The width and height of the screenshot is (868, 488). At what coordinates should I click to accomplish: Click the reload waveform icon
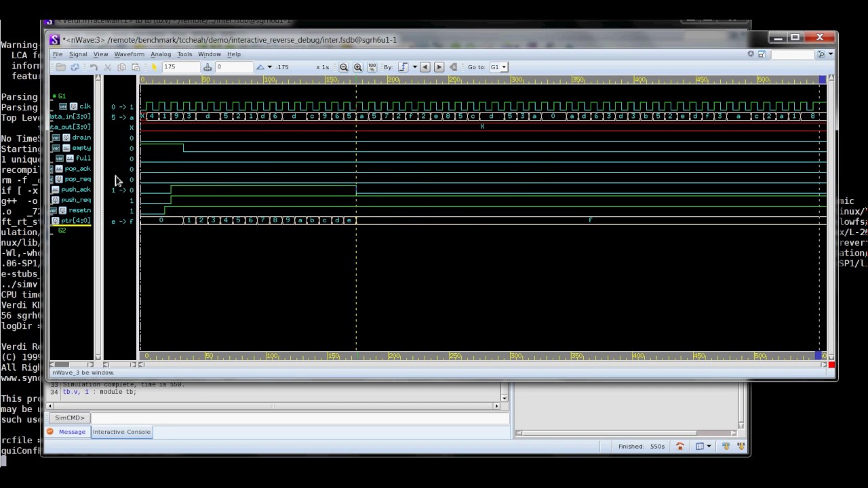tap(75, 67)
